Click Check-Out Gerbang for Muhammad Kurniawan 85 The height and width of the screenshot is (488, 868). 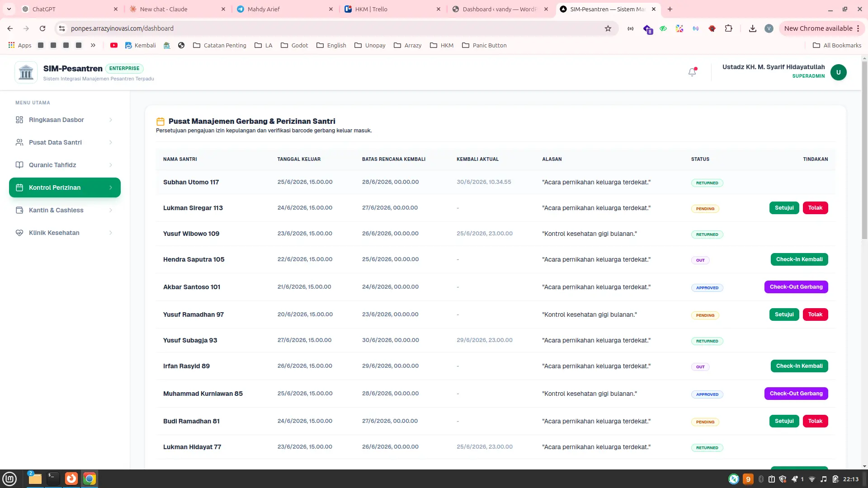click(x=796, y=394)
